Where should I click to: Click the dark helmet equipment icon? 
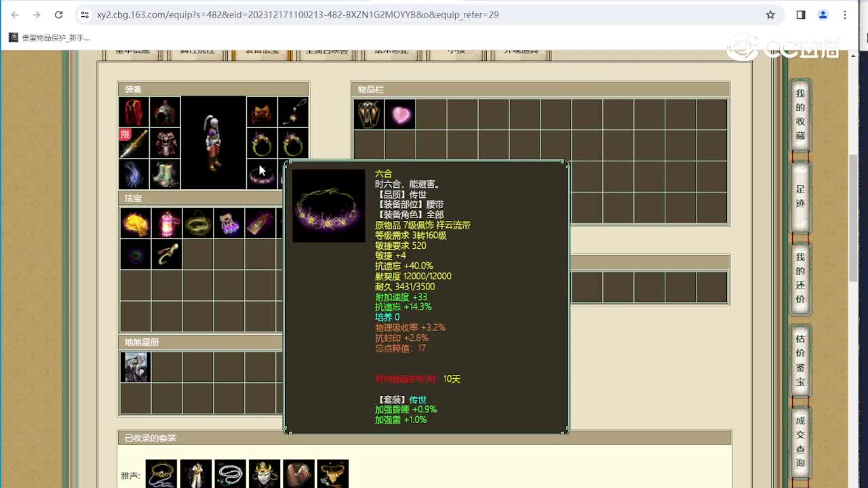point(165,112)
